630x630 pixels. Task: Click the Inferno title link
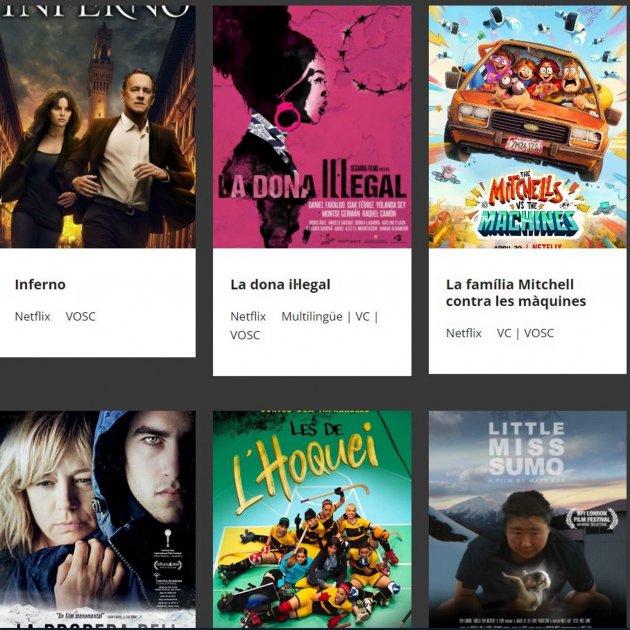coord(40,284)
